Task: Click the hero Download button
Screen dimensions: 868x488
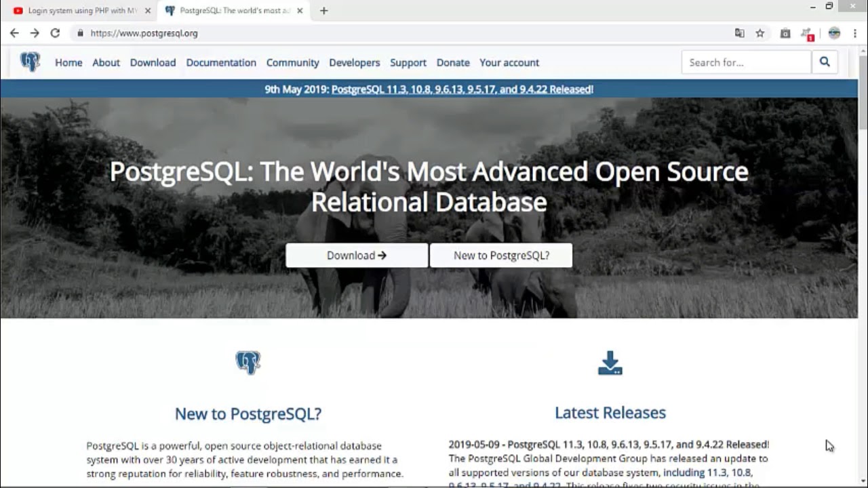Action: coord(357,256)
